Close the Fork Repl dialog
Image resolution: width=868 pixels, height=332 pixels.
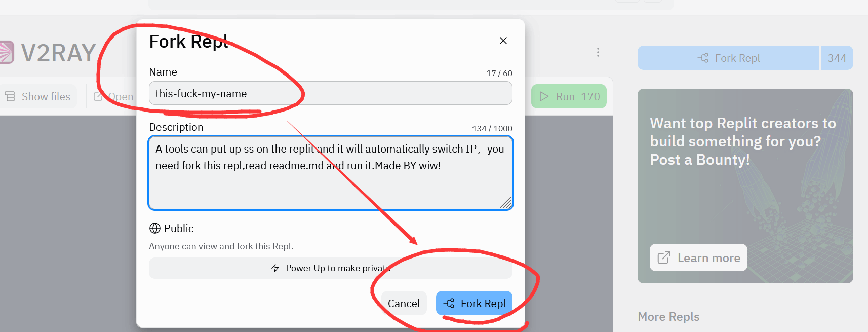click(x=503, y=41)
